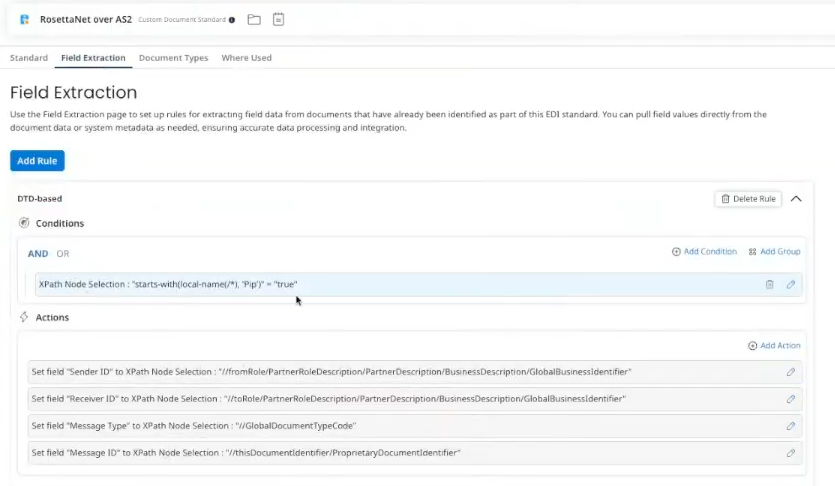
Task: Edit the XPath 'Pip' condition using its pencil icon
Action: pos(791,284)
